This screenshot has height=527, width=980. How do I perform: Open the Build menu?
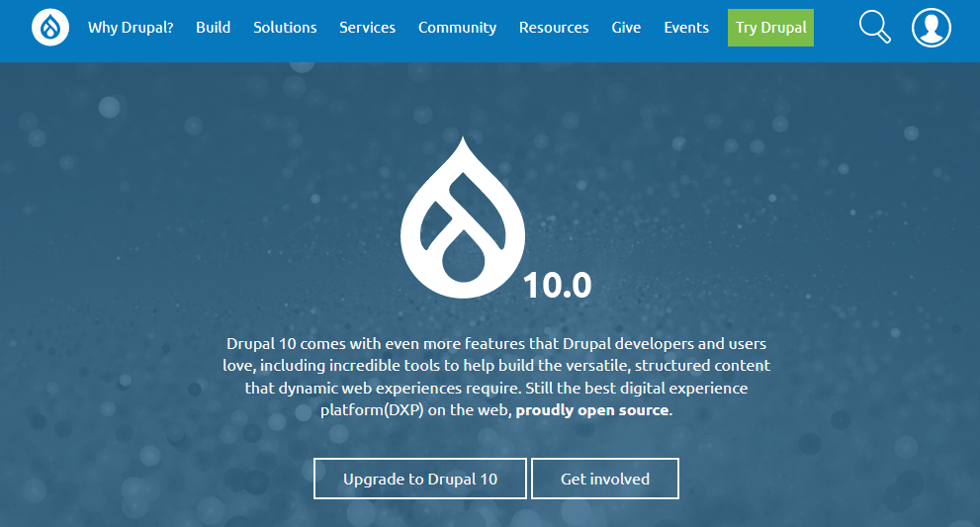(x=214, y=28)
